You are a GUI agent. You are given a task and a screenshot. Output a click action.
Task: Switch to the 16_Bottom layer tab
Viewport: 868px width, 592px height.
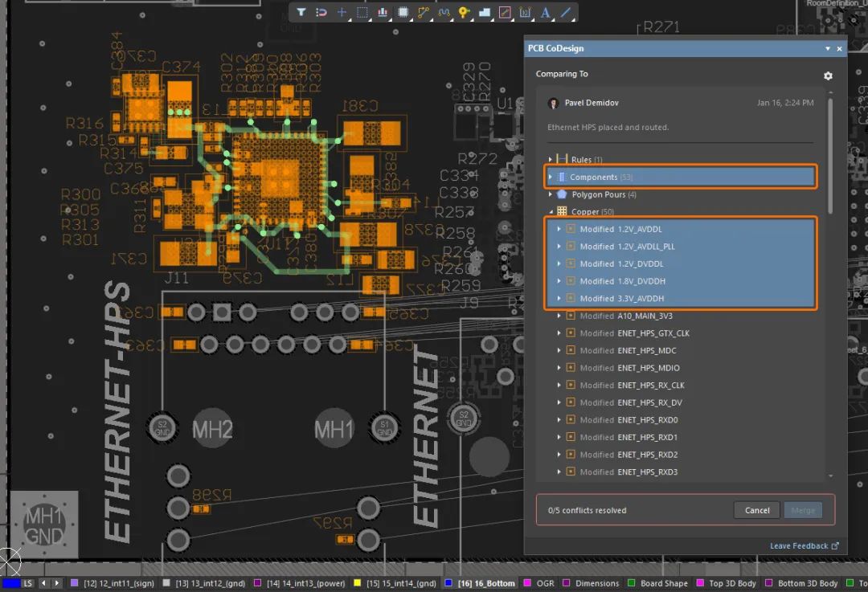click(485, 583)
